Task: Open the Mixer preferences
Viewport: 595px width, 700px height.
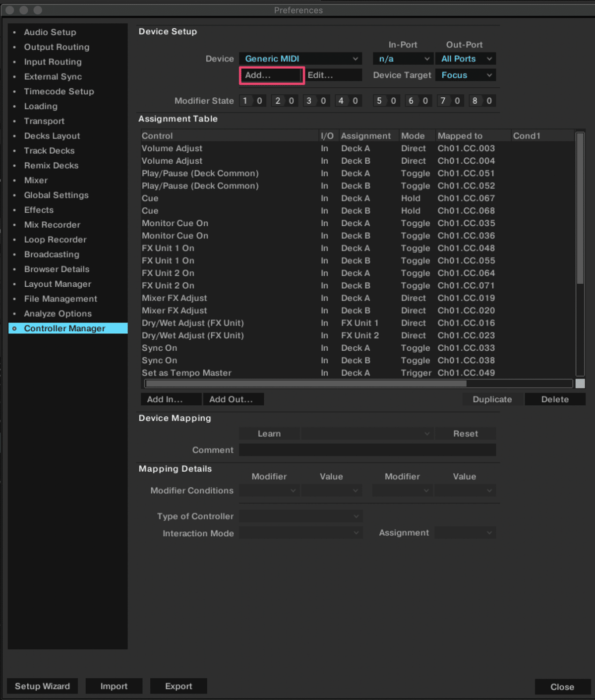Action: [36, 181]
